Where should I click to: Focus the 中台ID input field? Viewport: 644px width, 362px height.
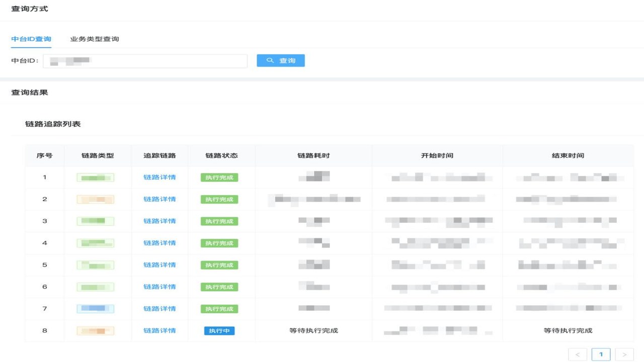pos(145,61)
